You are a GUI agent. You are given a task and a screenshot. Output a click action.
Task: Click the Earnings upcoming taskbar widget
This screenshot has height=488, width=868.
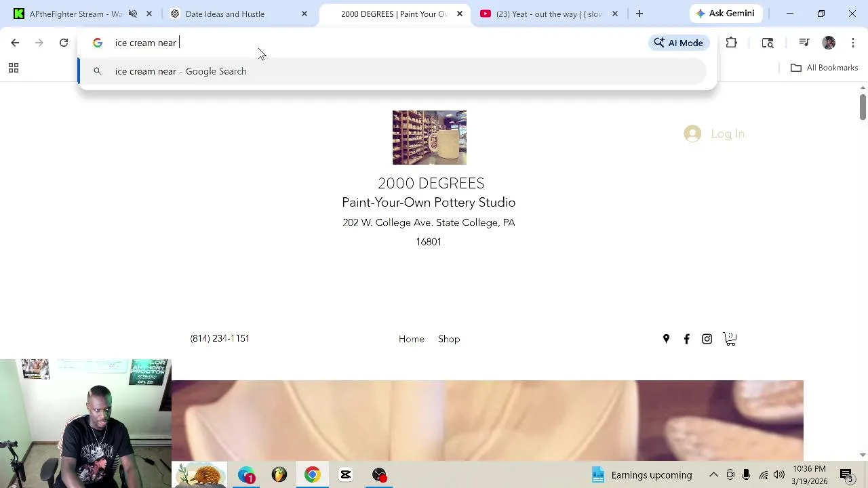[x=642, y=475]
